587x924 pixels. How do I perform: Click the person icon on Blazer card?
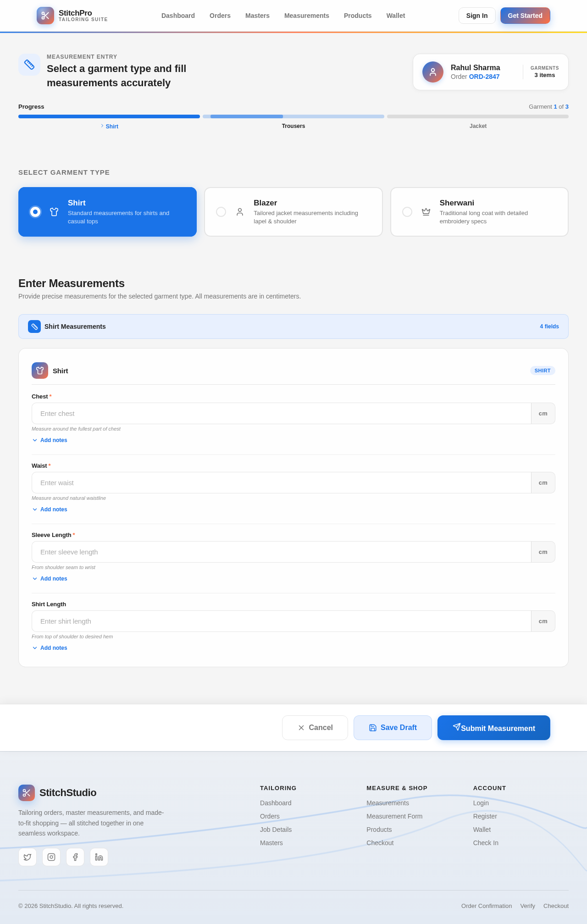240,212
